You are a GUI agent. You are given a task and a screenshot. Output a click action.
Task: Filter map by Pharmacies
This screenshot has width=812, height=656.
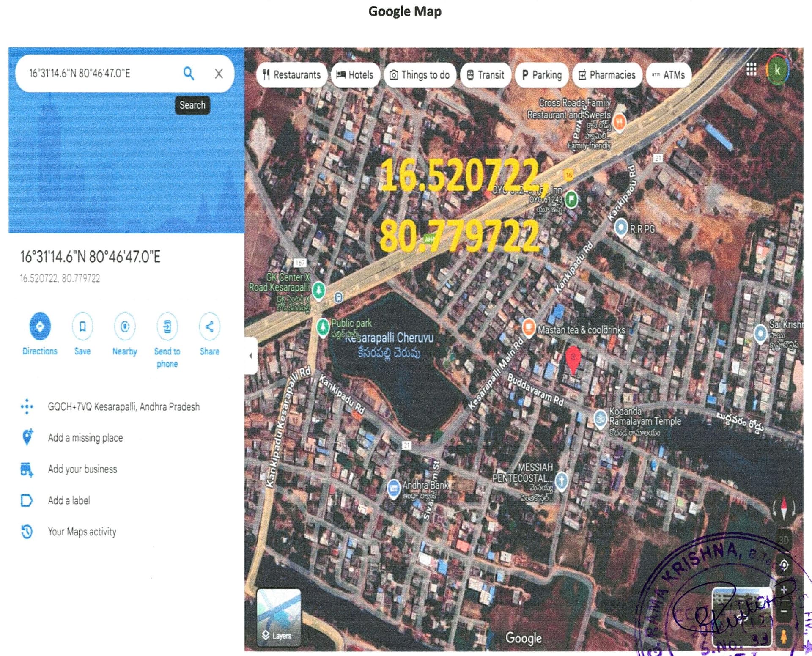point(607,75)
